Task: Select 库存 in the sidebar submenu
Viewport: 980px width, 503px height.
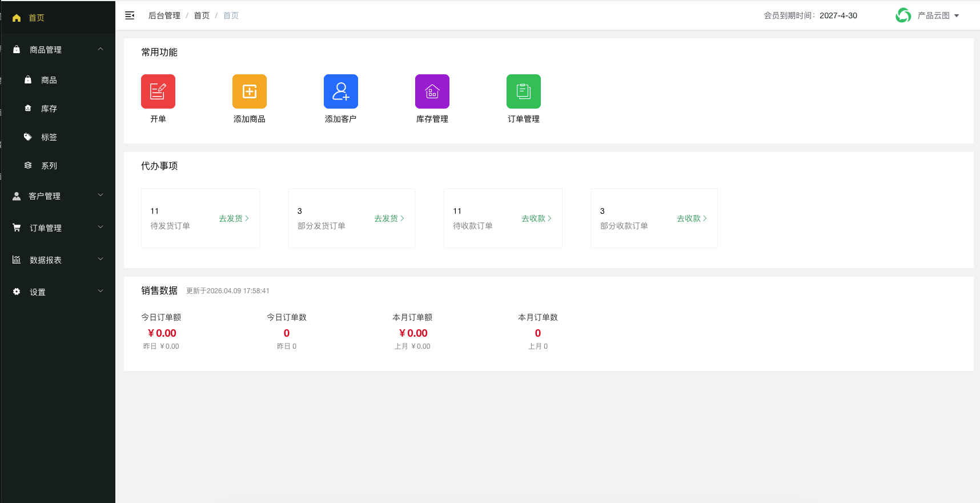Action: (49, 109)
